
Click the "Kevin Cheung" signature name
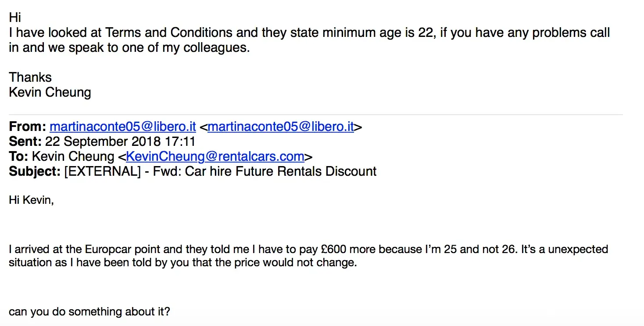50,93
